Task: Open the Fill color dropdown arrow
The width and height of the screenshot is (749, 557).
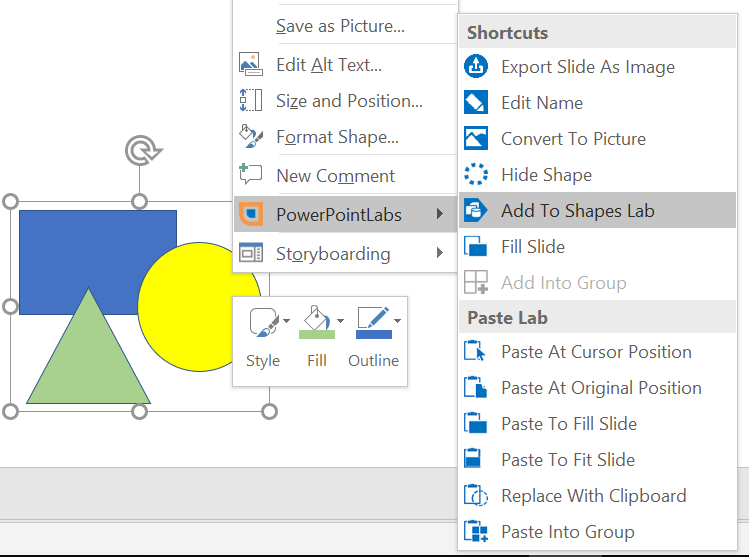Action: (x=340, y=321)
